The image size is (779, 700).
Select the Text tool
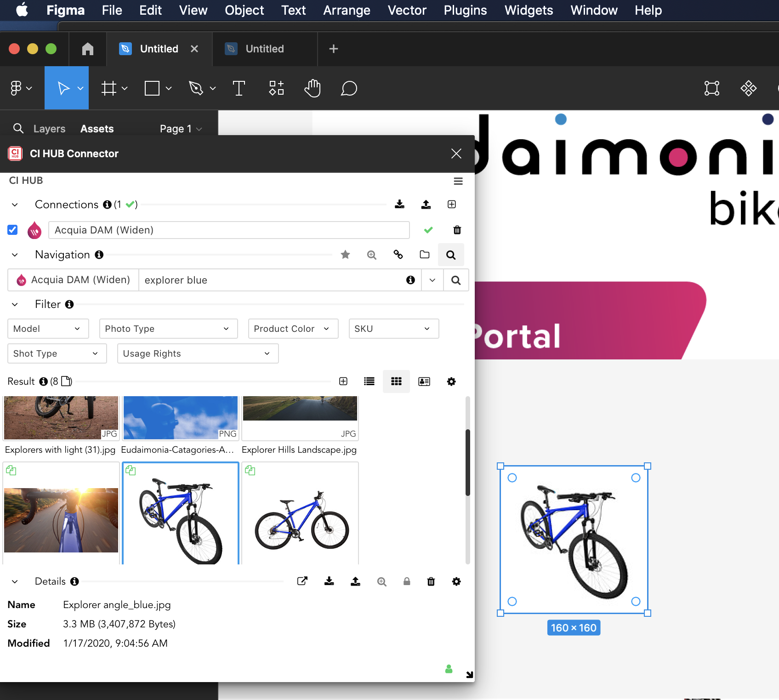(239, 88)
